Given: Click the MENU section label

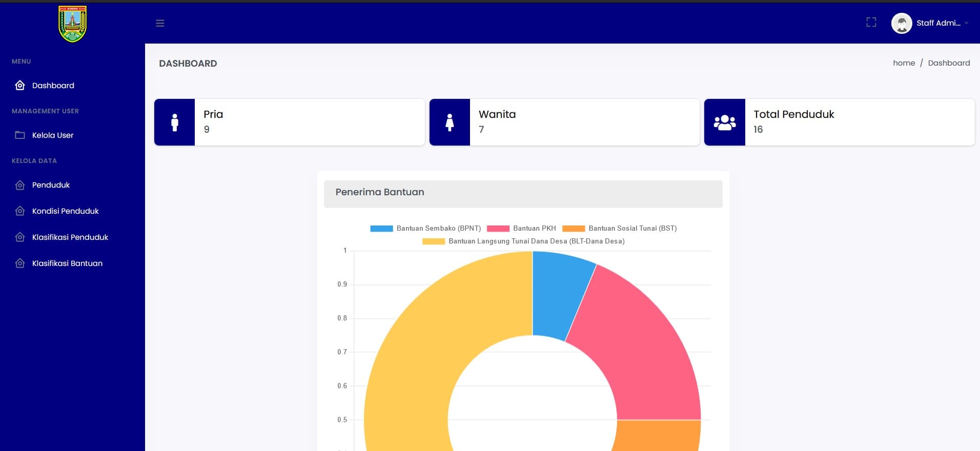Looking at the screenshot, I should point(22,61).
